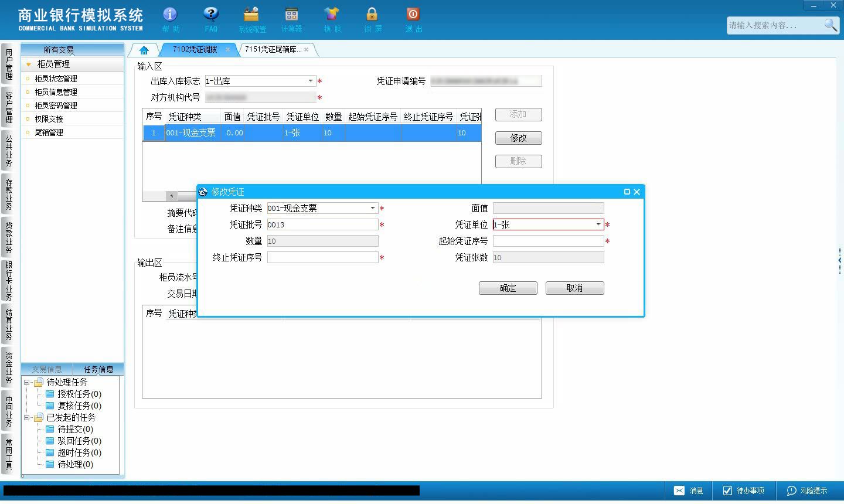Screen dimensions: 844x504
Task: Open the 存款业务 vertical side tab
Action: (9, 195)
